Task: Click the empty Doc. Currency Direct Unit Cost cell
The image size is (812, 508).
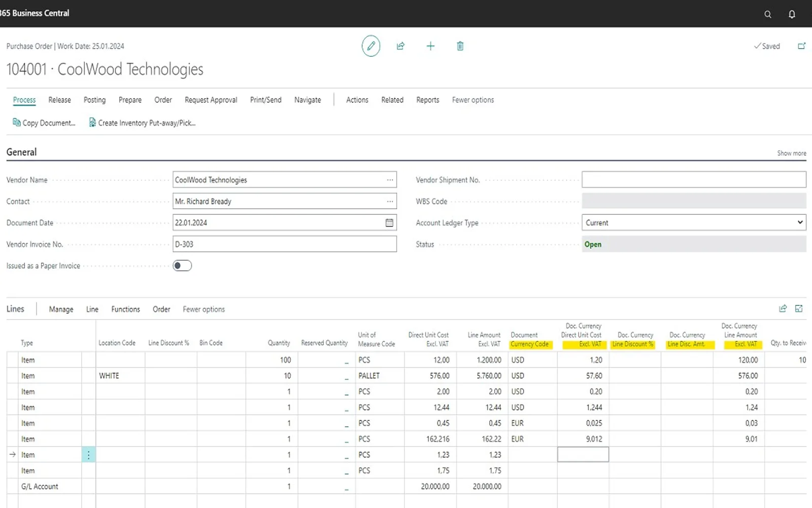Action: tap(583, 455)
